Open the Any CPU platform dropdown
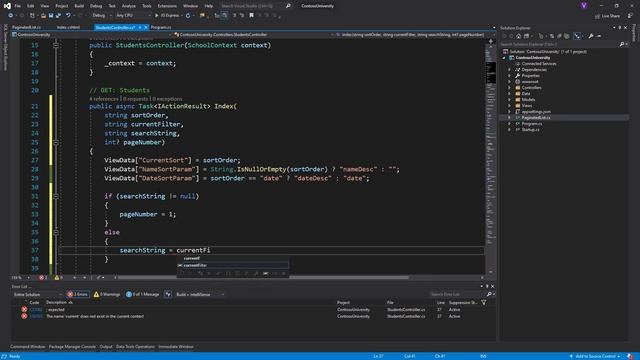Screen dimensions: 640x360 [133, 16]
